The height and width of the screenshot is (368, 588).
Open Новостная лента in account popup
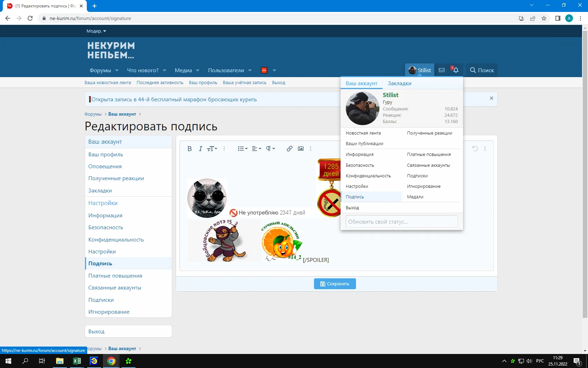pos(363,133)
